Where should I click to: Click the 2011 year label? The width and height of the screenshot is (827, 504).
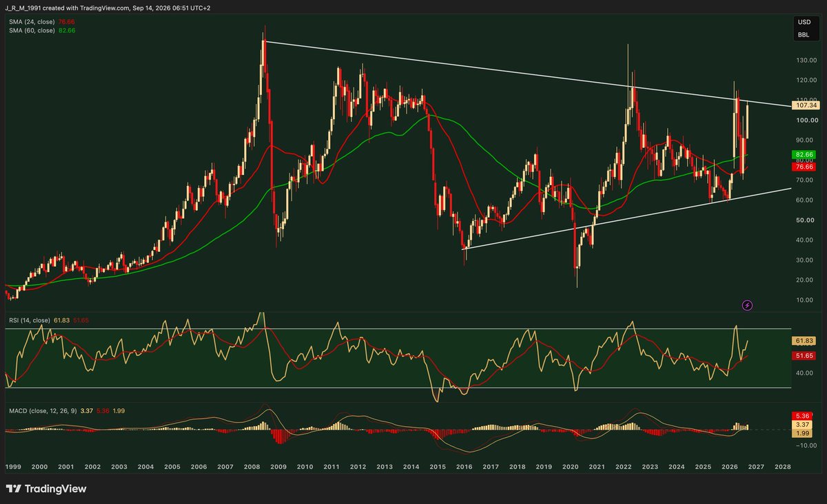pyautogui.click(x=331, y=466)
